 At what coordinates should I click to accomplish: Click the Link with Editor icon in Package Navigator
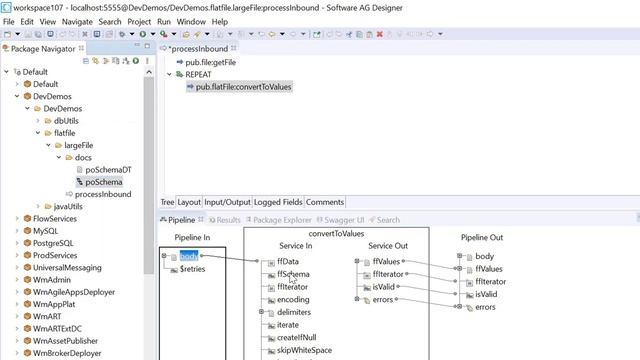tap(96, 61)
